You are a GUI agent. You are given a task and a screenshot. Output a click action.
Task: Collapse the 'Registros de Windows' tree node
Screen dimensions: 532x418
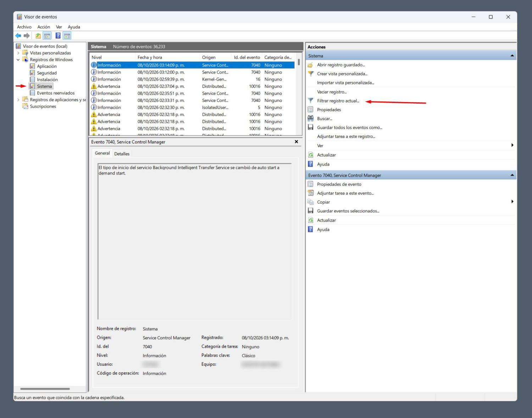click(x=18, y=60)
